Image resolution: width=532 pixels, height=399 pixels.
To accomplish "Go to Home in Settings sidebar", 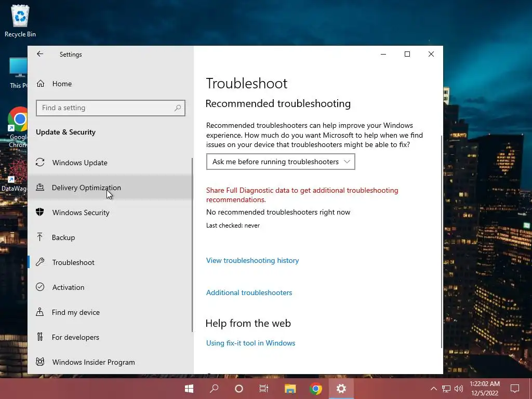I will pyautogui.click(x=62, y=84).
